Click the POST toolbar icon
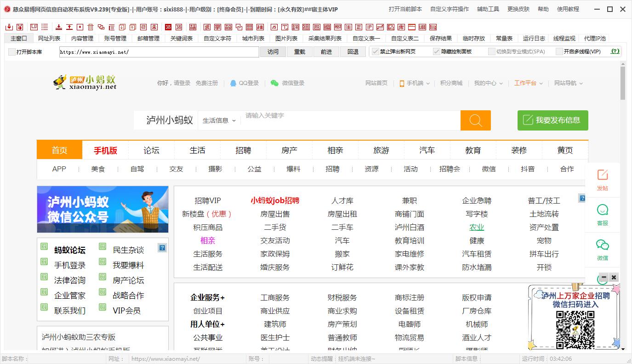This screenshot has height=364, width=632. click(338, 27)
